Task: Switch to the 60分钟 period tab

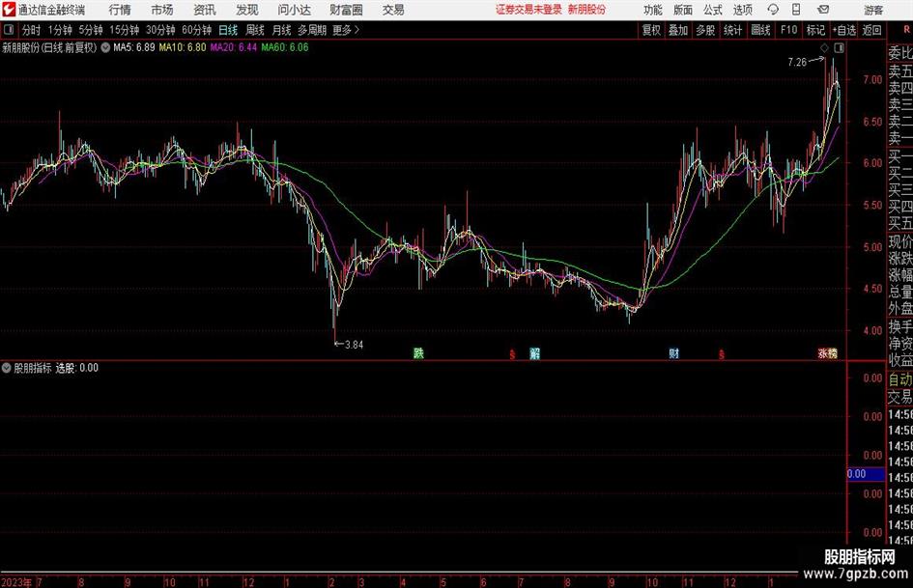Action: [x=197, y=30]
